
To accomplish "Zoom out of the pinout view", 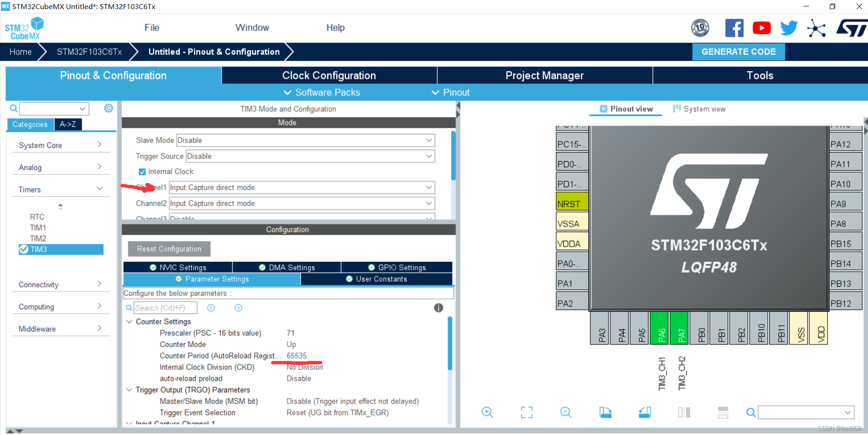I will [x=566, y=412].
